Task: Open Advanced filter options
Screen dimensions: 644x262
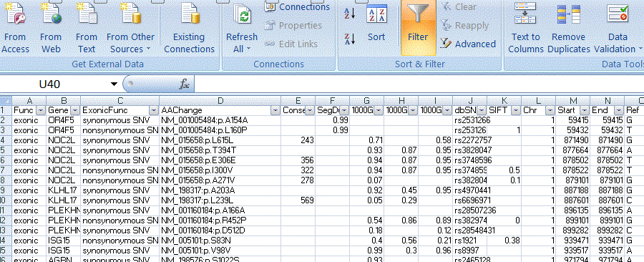Action: (x=468, y=44)
